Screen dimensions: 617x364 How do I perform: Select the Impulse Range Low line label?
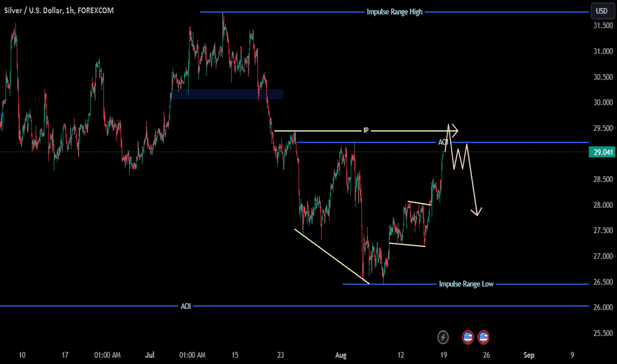[466, 284]
